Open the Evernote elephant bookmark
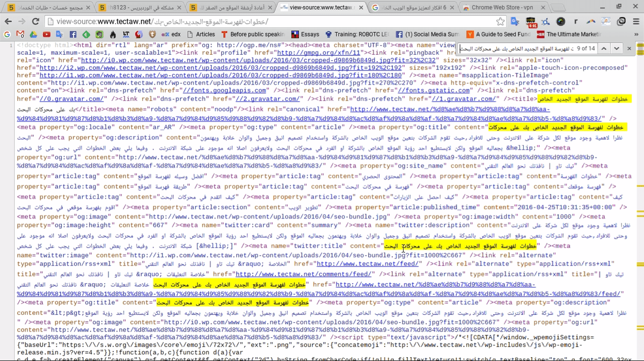Image resolution: width=644 pixels, height=361 pixels. tap(99, 34)
